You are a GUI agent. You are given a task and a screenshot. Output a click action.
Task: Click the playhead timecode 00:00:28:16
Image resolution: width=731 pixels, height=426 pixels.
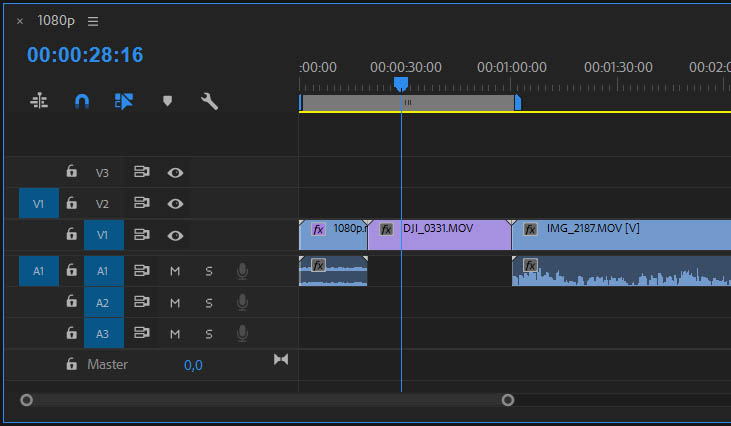[x=85, y=55]
